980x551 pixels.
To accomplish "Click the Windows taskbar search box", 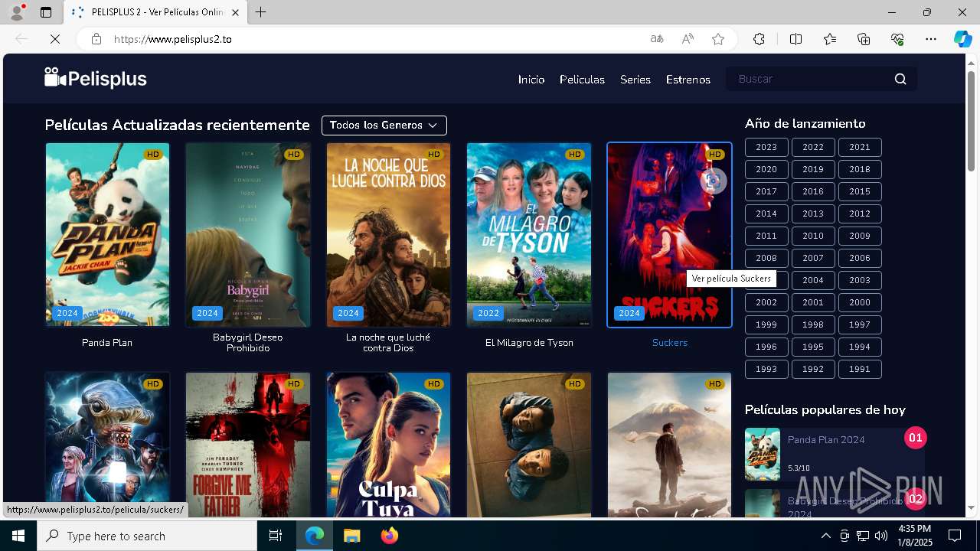I will click(x=147, y=536).
